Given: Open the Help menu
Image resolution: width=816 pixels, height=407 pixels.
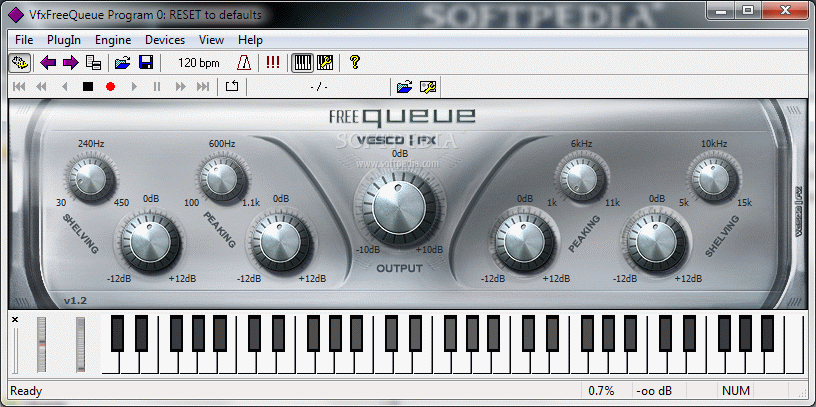Looking at the screenshot, I should (250, 40).
